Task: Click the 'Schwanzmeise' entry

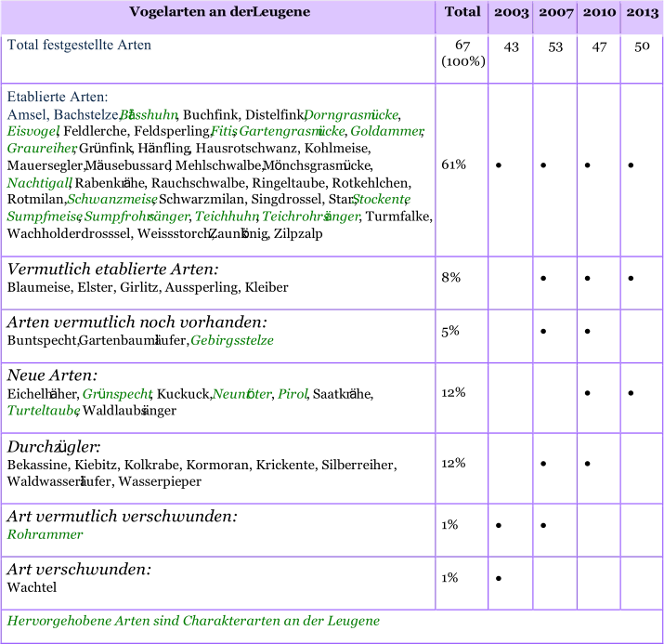Action: [111, 200]
